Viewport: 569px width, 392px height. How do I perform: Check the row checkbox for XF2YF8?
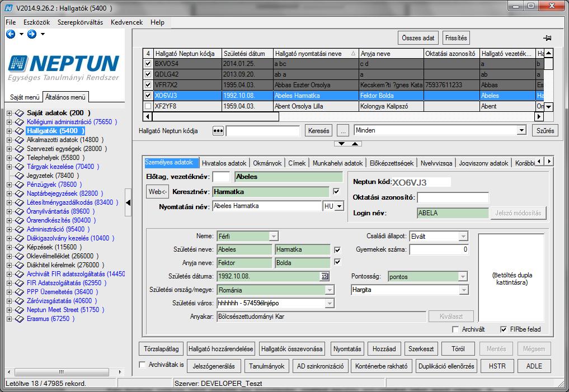coord(148,106)
